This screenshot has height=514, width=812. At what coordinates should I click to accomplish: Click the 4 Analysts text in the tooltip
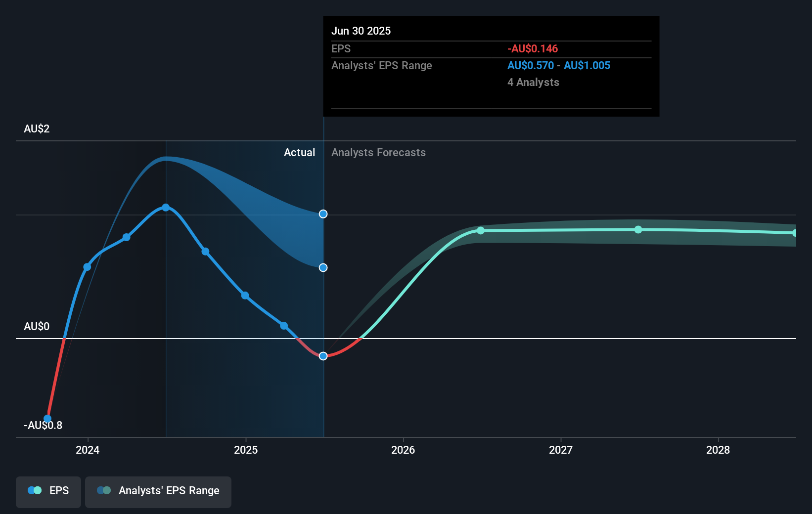[x=533, y=82]
